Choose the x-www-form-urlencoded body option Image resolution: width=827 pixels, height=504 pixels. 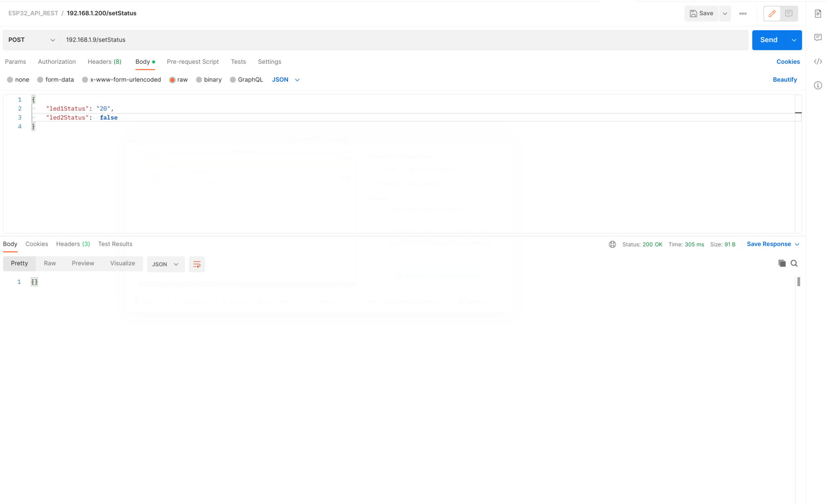(x=121, y=79)
